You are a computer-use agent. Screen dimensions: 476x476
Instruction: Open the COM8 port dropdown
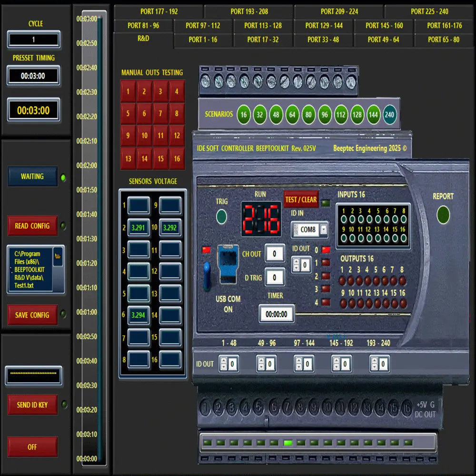[324, 229]
